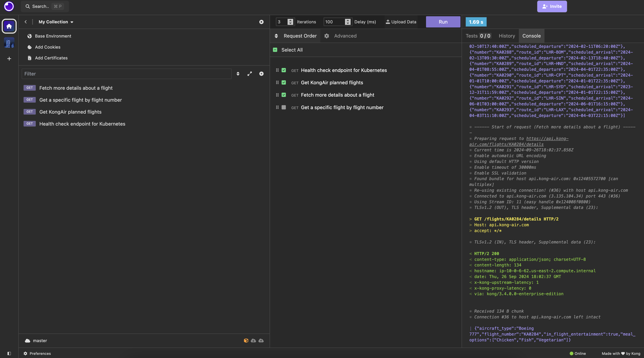Click the Preferences gear icon
The height and width of the screenshot is (358, 644).
pyautogui.click(x=25, y=353)
